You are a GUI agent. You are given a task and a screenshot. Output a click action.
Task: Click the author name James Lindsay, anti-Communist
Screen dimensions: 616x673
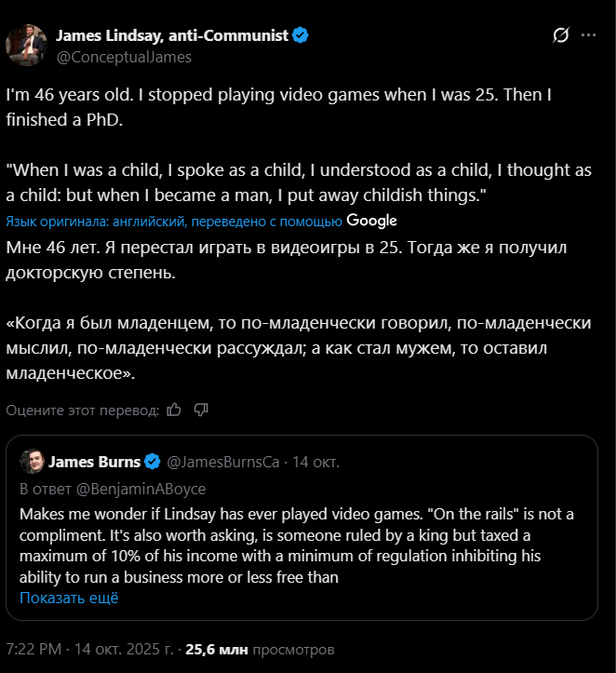[173, 35]
